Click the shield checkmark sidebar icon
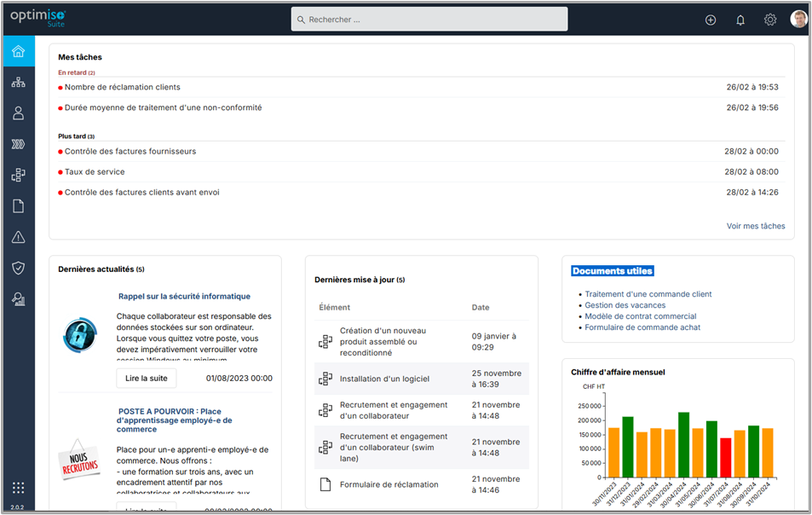The height and width of the screenshot is (515, 812). click(18, 268)
